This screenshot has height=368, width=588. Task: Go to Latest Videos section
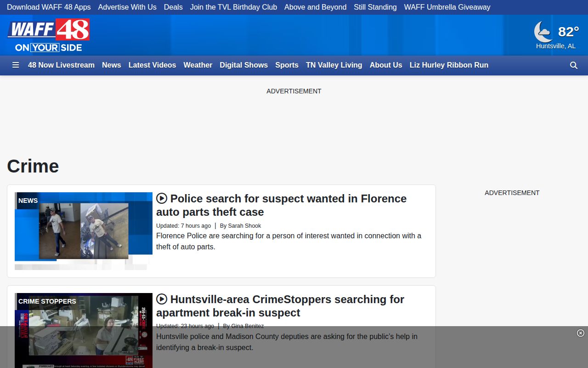(152, 65)
